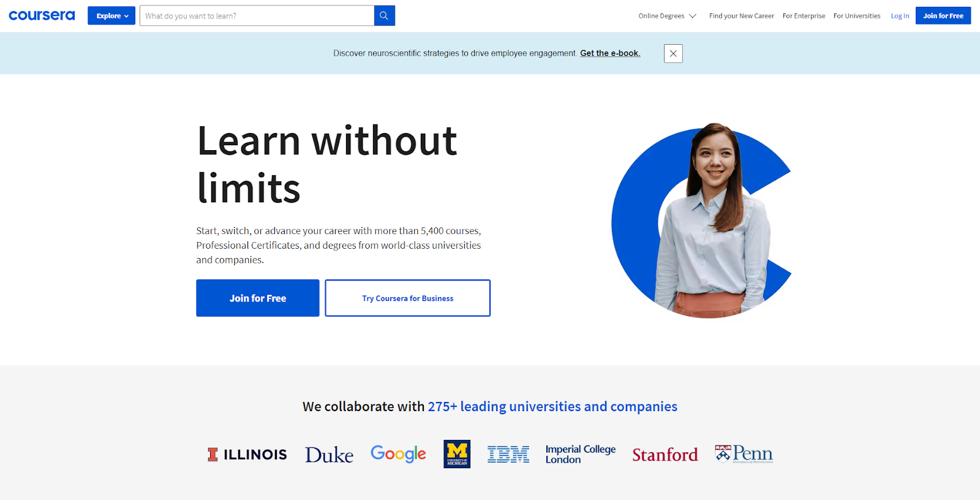
Task: Expand the Explore dropdown menu
Action: [111, 16]
